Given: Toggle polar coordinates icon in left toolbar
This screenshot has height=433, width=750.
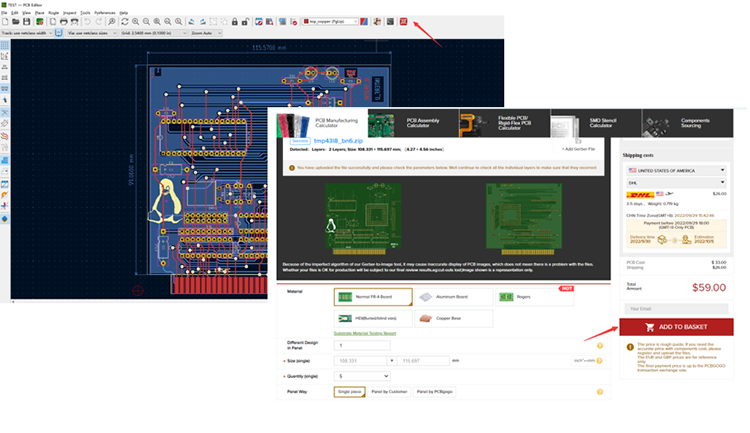Looking at the screenshot, I should pyautogui.click(x=4, y=56).
